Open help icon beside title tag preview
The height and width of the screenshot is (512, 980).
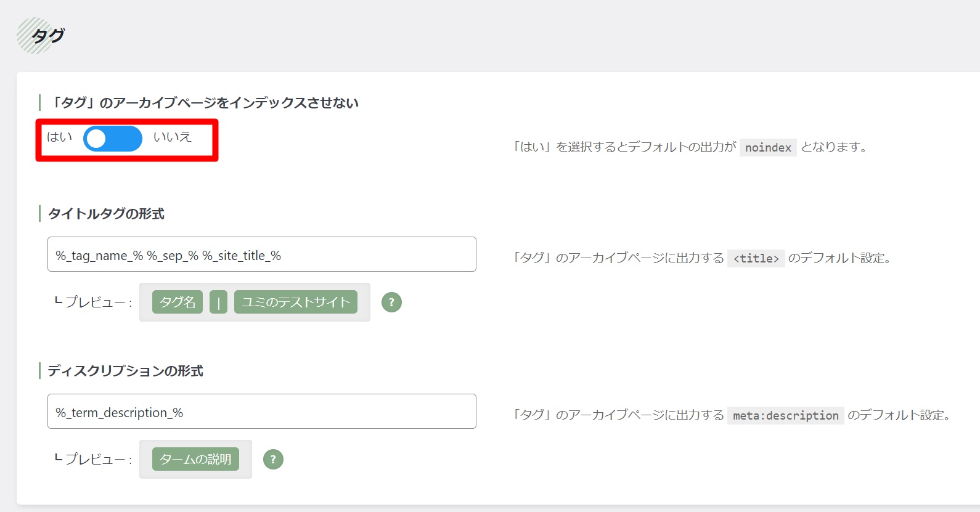click(391, 303)
